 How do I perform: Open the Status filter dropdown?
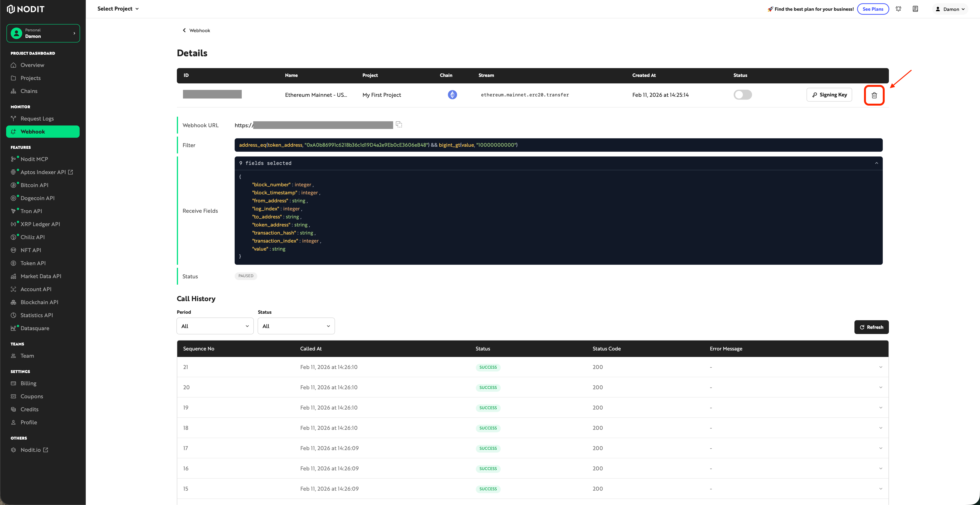(x=296, y=326)
